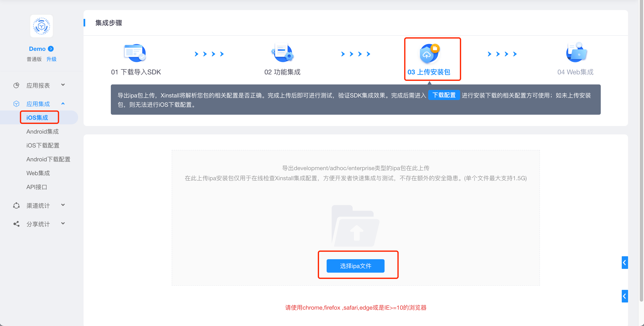Open the 渠道统计 menu
Image resolution: width=644 pixels, height=326 pixels.
(38, 205)
